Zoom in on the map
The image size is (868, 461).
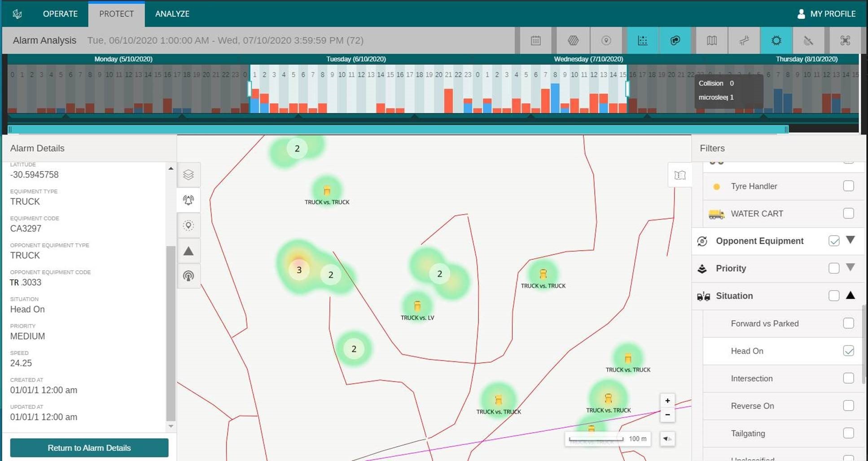click(x=667, y=400)
